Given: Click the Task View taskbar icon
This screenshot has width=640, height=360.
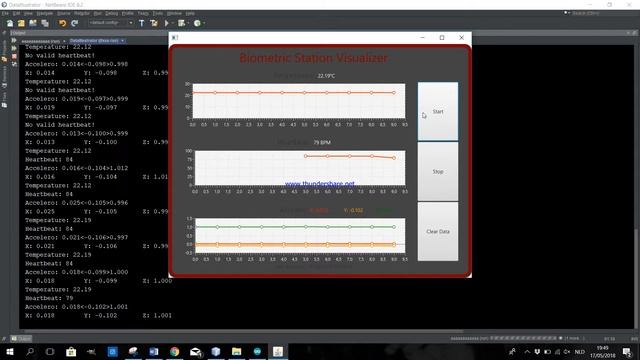Looking at the screenshot, I should tap(50, 351).
